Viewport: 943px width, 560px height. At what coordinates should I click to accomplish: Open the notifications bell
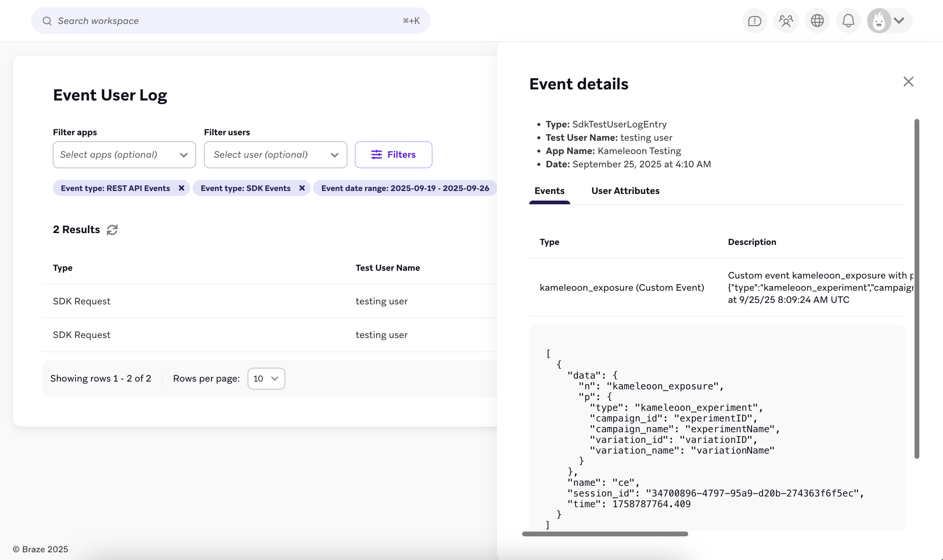(x=848, y=20)
